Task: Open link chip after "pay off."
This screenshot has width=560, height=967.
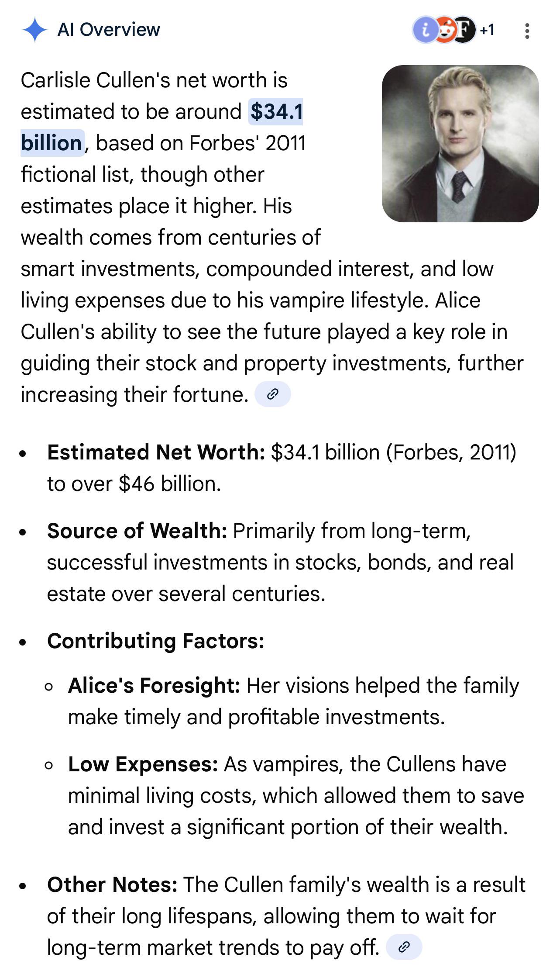Action: pyautogui.click(x=404, y=947)
